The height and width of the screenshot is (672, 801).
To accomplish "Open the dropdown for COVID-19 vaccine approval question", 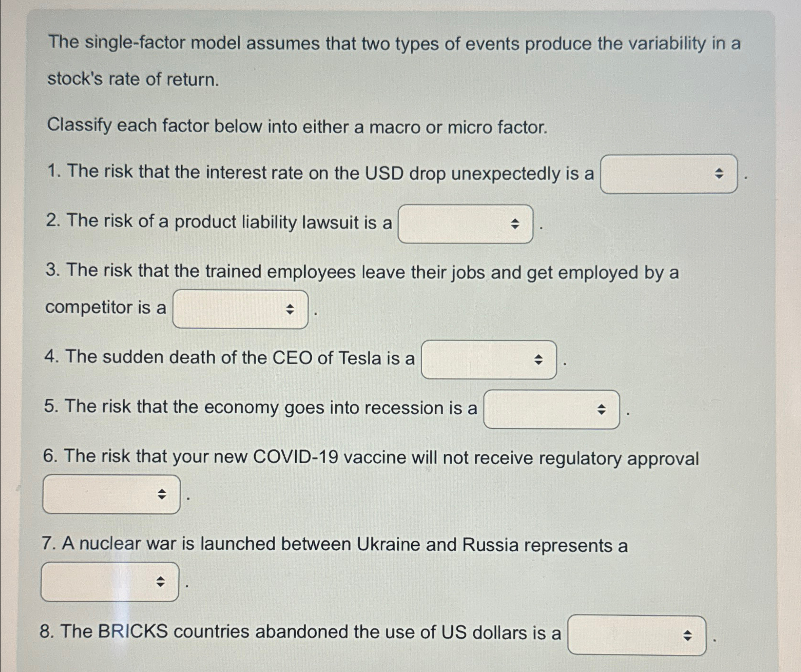I will 110,495.
